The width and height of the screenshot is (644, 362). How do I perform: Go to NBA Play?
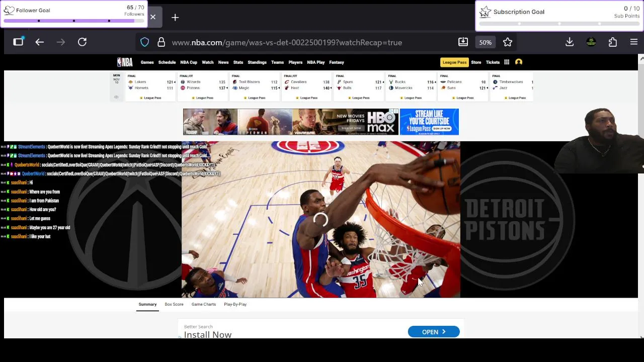316,62
